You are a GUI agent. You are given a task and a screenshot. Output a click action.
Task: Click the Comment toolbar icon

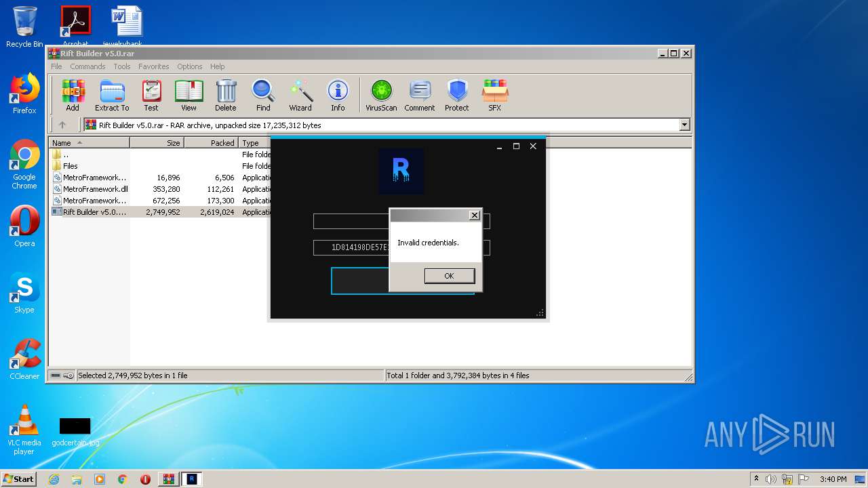click(x=420, y=96)
